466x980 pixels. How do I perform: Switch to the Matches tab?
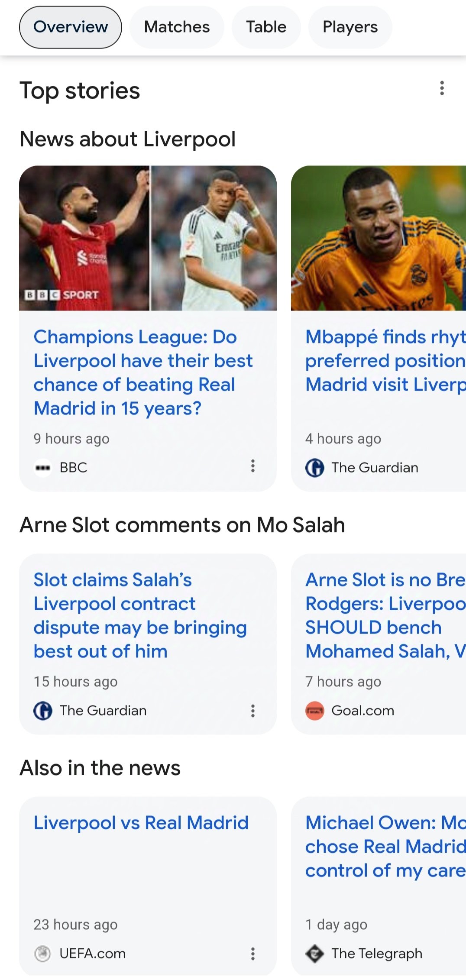(x=177, y=27)
